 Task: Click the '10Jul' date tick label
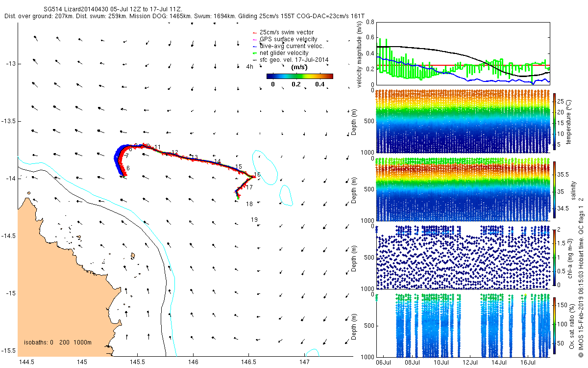[441, 363]
